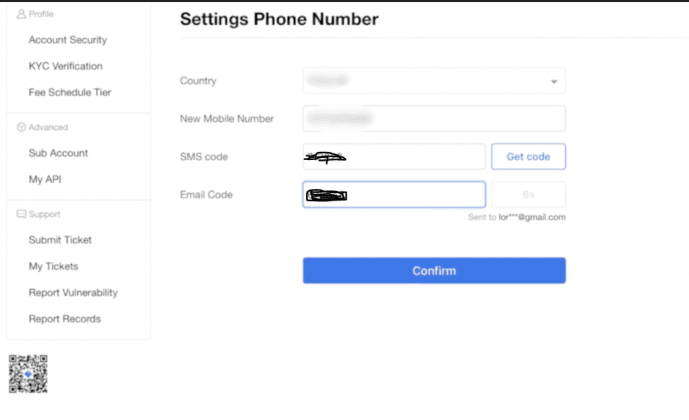
Task: Open Report Records
Action: coord(65,319)
